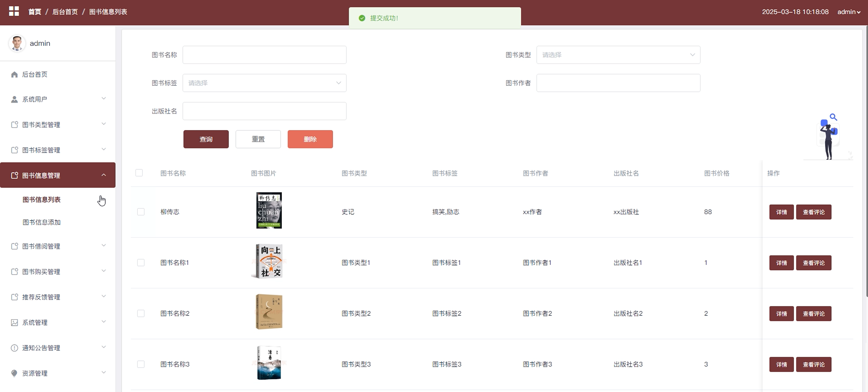This screenshot has width=868, height=392.
Task: Select the checkbox for 图书名称2 row
Action: [x=141, y=314]
